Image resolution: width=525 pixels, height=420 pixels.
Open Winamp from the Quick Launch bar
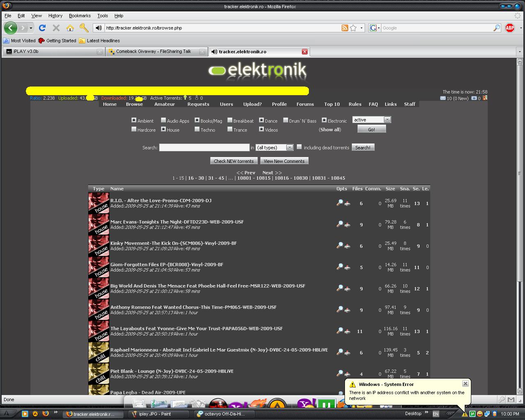click(35, 414)
